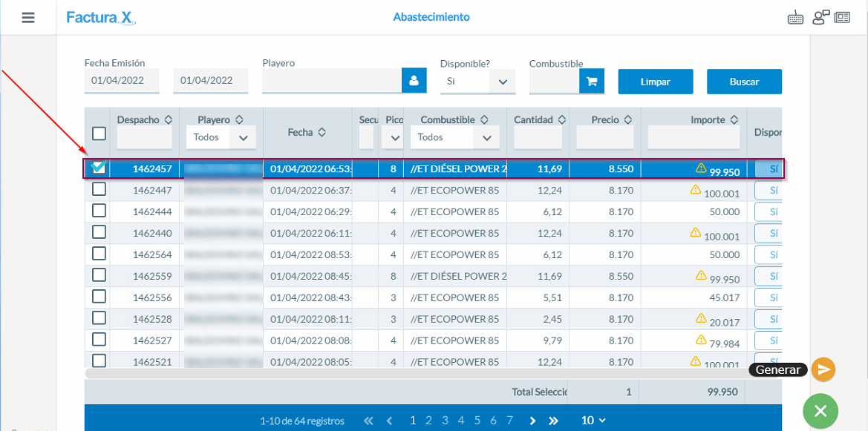This screenshot has height=431, width=868.
Task: Click the Importe column filter field
Action: (x=694, y=137)
